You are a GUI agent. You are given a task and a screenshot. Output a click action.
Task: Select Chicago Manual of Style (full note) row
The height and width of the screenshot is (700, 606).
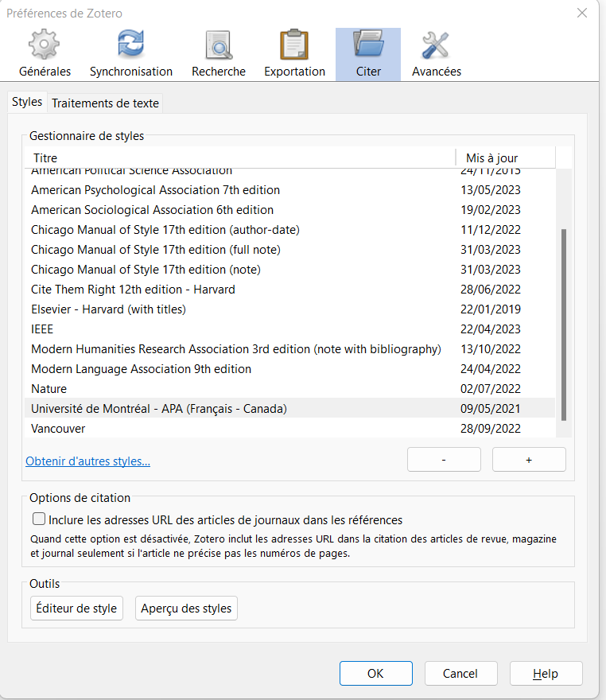click(x=290, y=250)
